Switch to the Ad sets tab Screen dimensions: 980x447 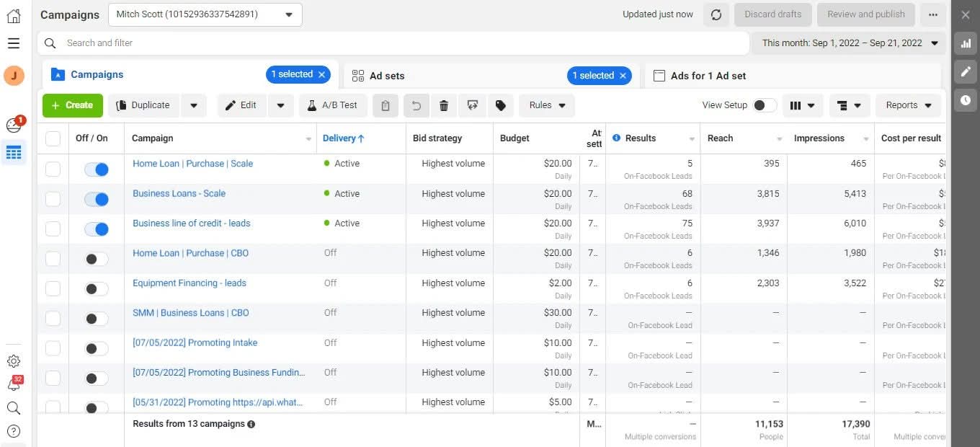tap(387, 76)
